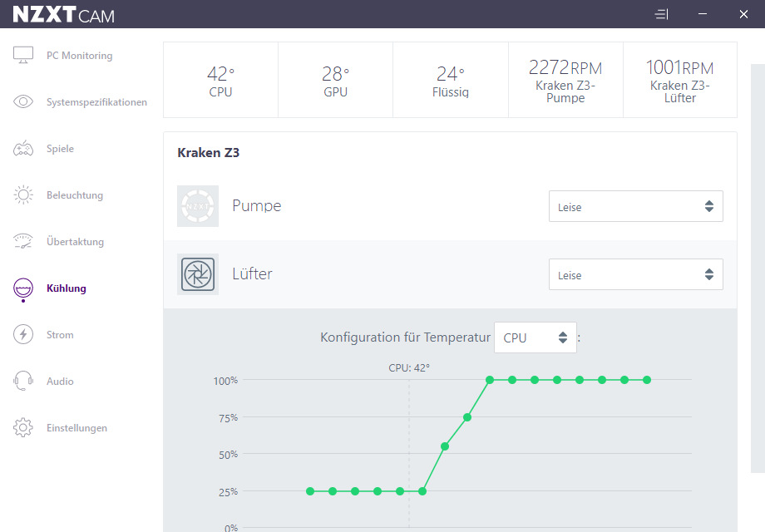765x532 pixels.
Task: Open Spiele gamepad icon
Action: click(x=23, y=148)
